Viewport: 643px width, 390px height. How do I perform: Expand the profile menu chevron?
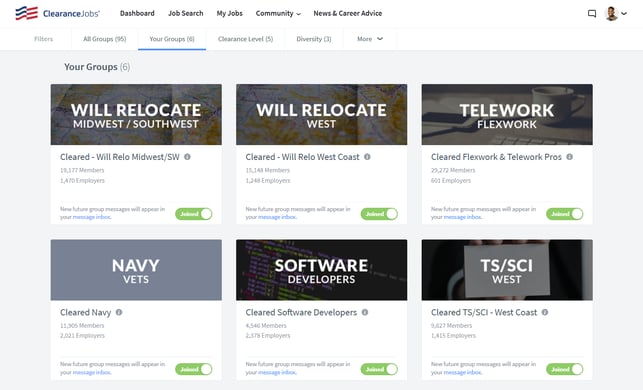[x=624, y=14]
